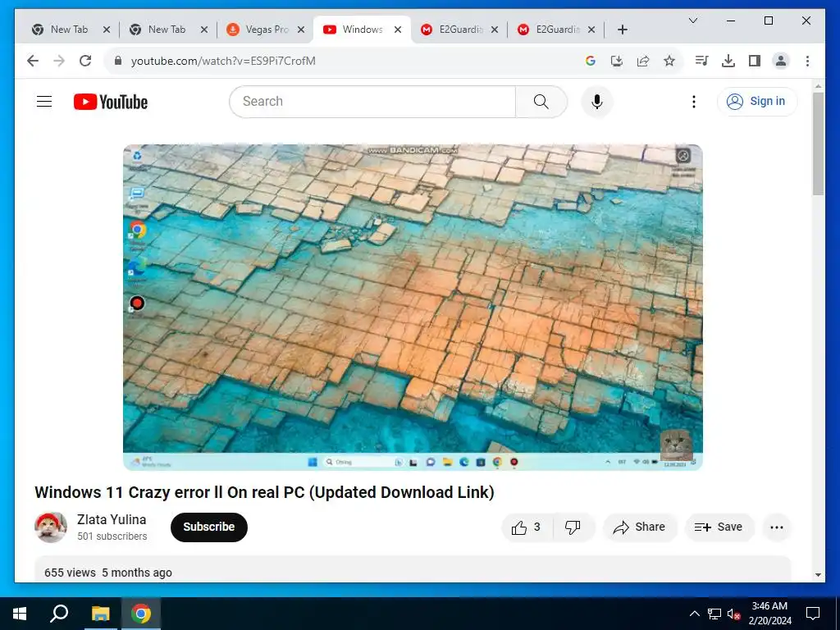Image resolution: width=840 pixels, height=630 pixels.
Task: Subscribe to Zlata Yulina
Action: coord(209,527)
